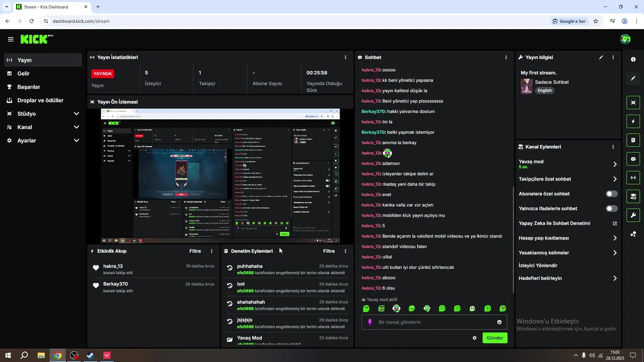Open Yapay Zeka ile Sohbet Denetimi external link
Image resolution: width=644 pixels, height=362 pixels.
[x=615, y=223]
